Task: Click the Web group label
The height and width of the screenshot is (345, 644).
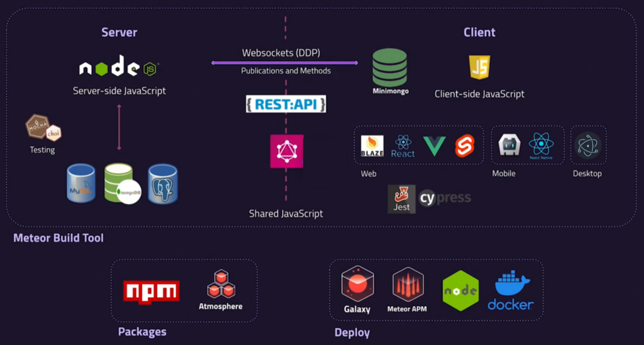Action: point(369,174)
